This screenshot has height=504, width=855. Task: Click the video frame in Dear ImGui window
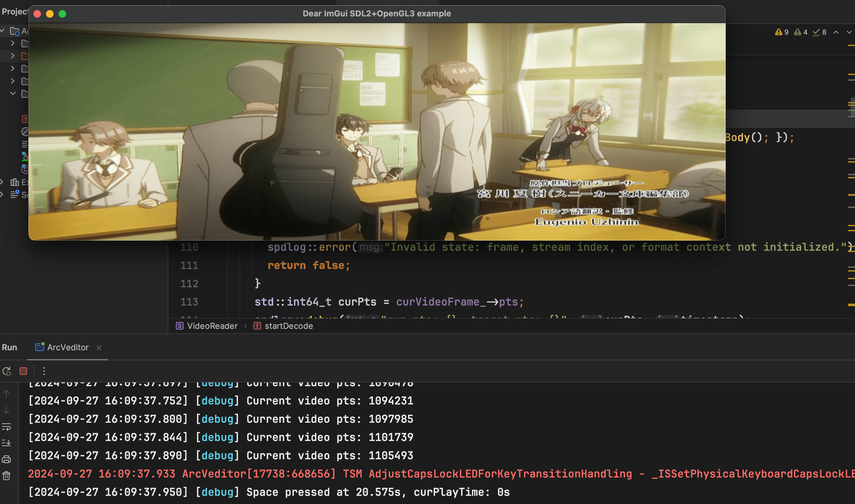coord(377,131)
